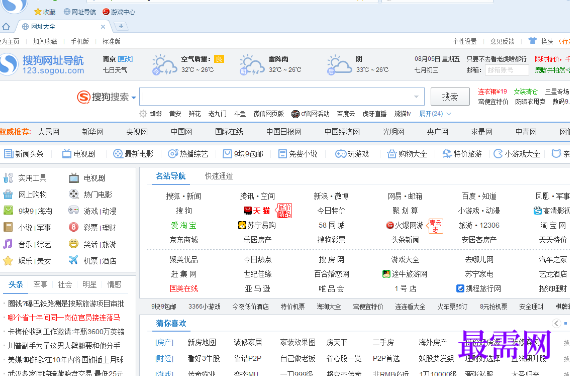Open the 彩票 理财 lottery sidebar item
This screenshot has height=376, width=570.
coord(92,228)
